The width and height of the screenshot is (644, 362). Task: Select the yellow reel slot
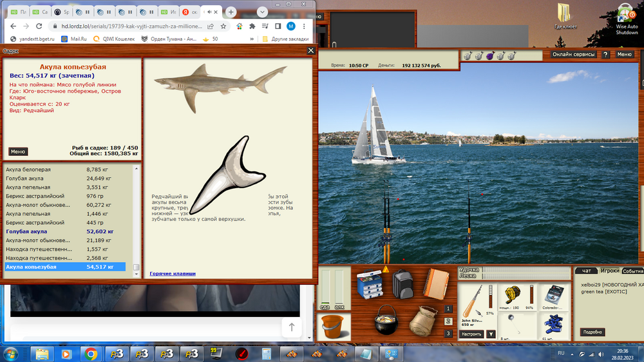[x=517, y=297]
